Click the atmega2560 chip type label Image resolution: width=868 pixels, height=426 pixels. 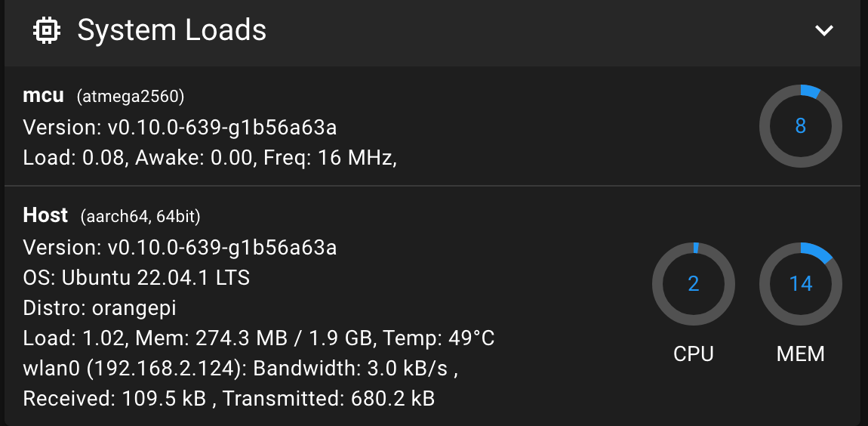pos(131,97)
